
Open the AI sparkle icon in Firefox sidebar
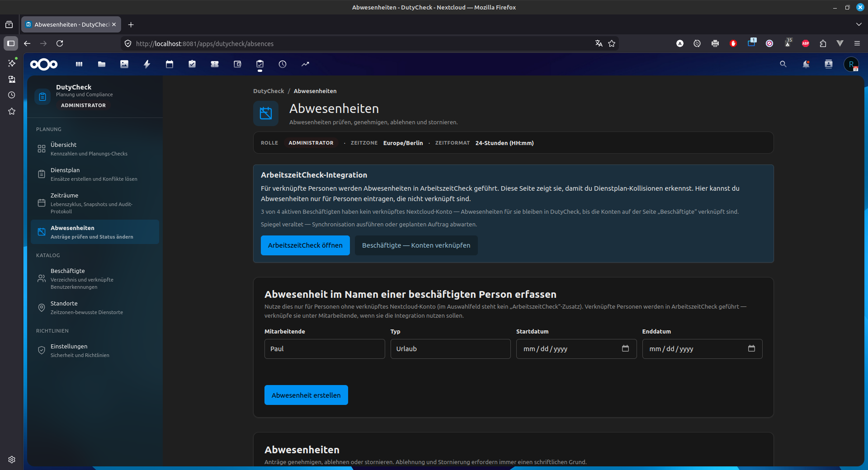(12, 63)
